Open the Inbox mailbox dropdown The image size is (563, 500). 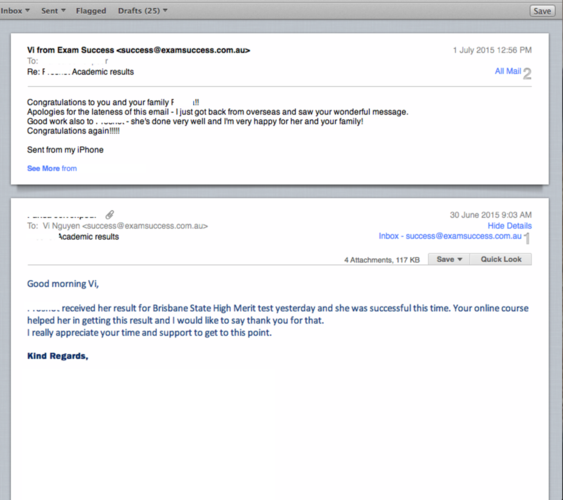pos(15,11)
